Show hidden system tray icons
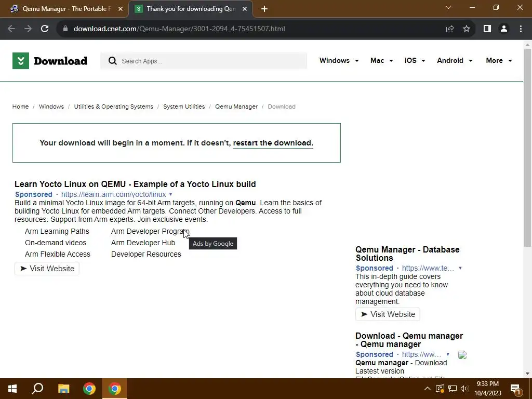Viewport: 532px width, 399px height. (428, 389)
